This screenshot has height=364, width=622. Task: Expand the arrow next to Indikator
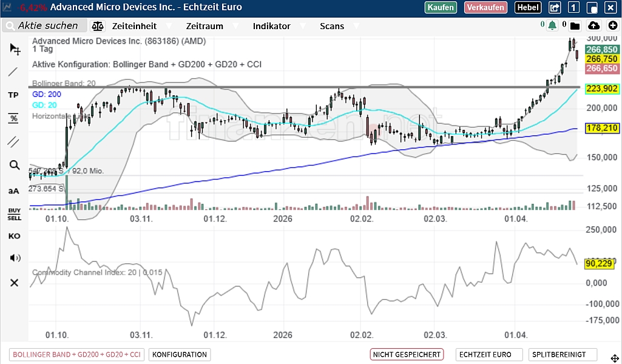[x=303, y=26]
